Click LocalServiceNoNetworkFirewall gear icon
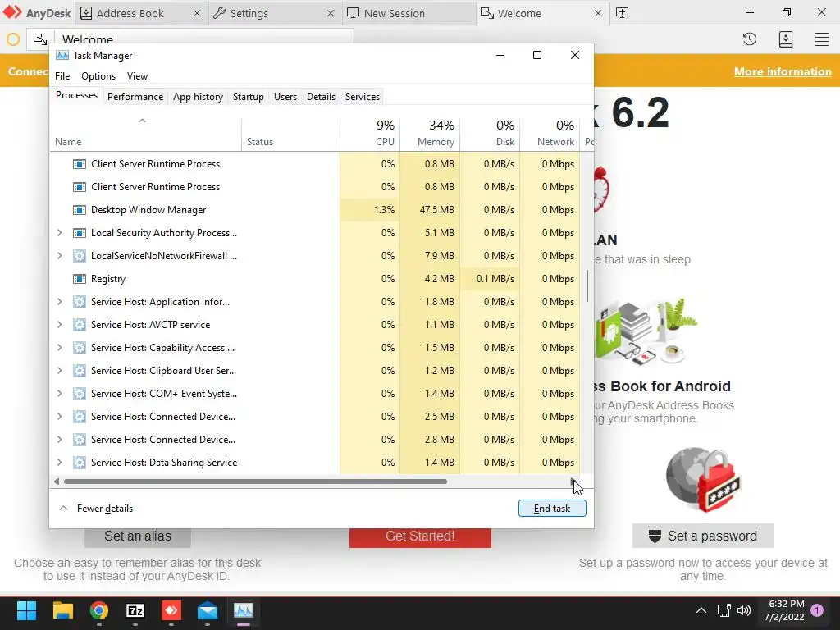840x630 pixels. [x=80, y=256]
